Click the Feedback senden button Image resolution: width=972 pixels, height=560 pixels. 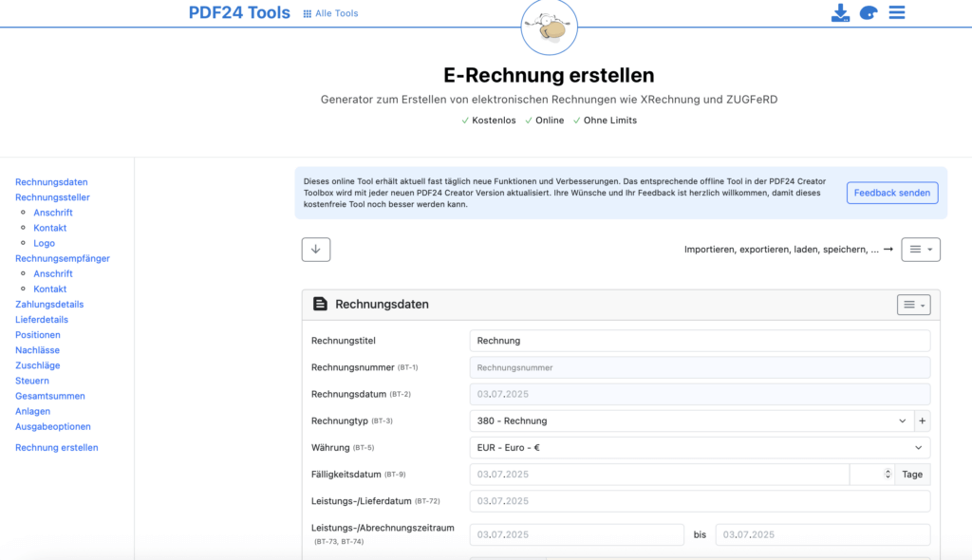[x=891, y=193]
